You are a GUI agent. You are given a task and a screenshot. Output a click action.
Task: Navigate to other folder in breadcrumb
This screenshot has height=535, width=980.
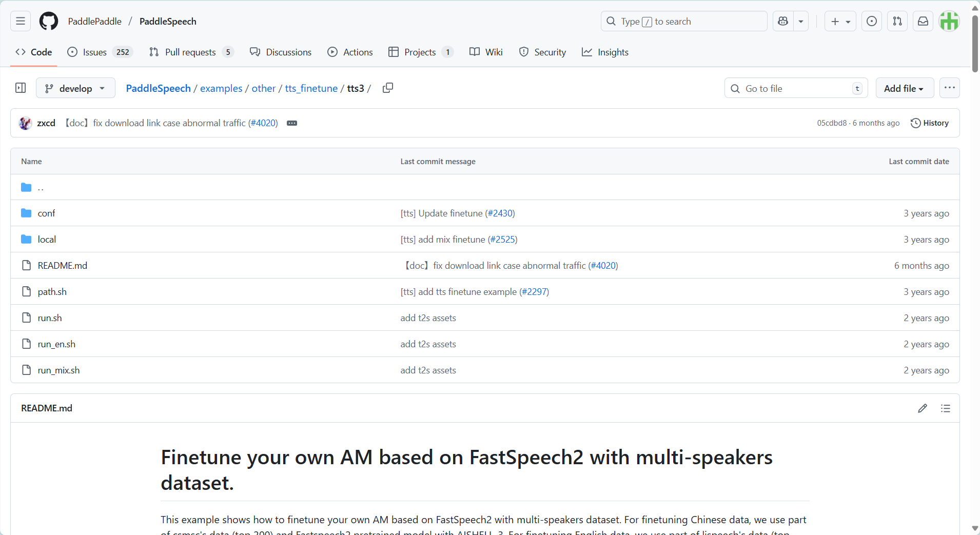click(x=264, y=88)
